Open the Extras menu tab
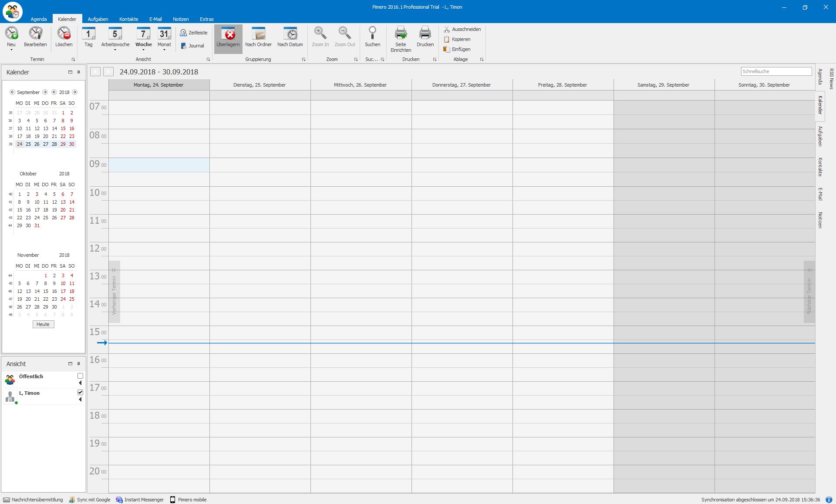Screen dimensions: 836x504 coord(207,19)
